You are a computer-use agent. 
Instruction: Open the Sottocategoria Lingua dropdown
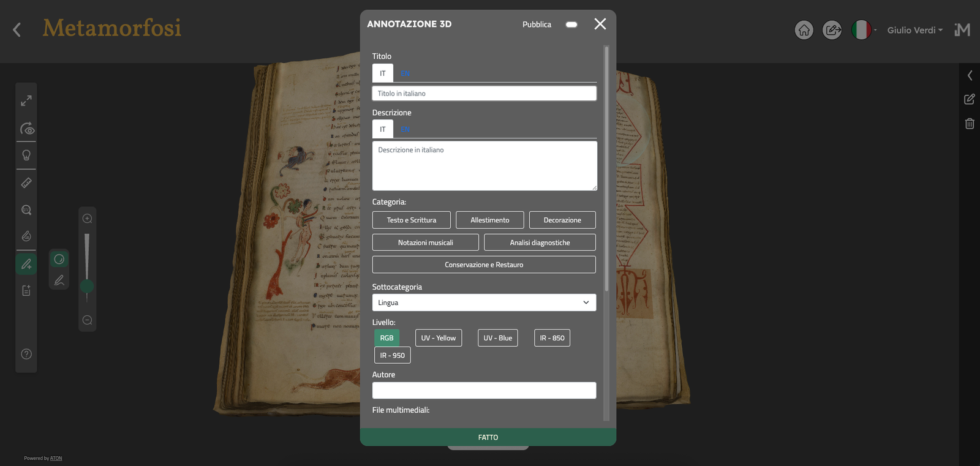tap(484, 303)
